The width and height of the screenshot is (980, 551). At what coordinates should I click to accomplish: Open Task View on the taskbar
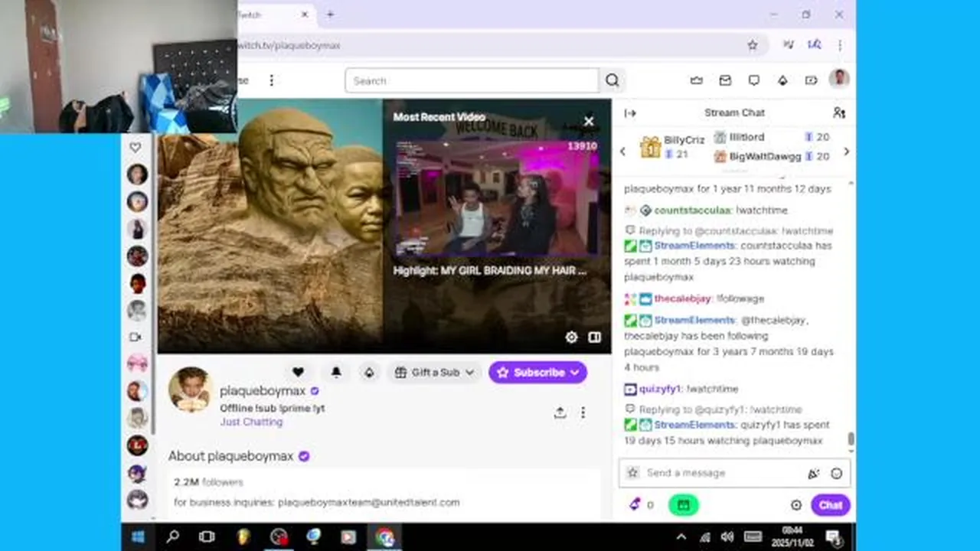(207, 537)
